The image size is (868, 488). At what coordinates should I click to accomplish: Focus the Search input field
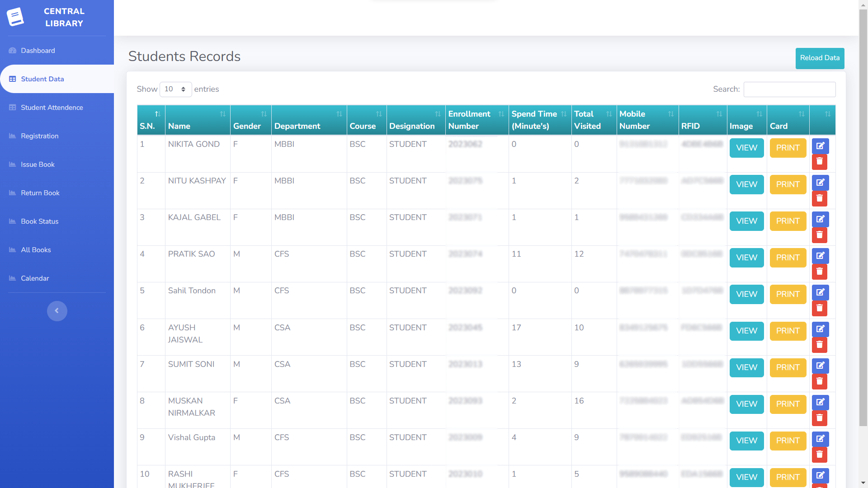click(x=789, y=89)
